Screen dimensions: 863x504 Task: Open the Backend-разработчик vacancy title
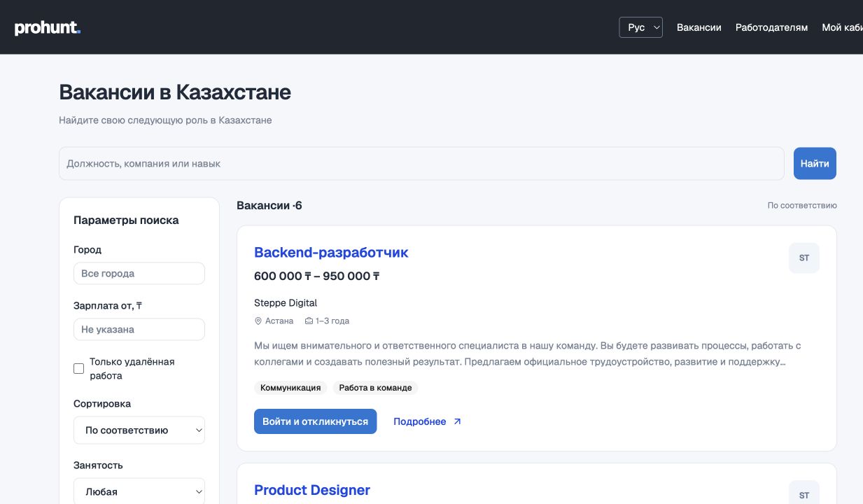coord(331,252)
